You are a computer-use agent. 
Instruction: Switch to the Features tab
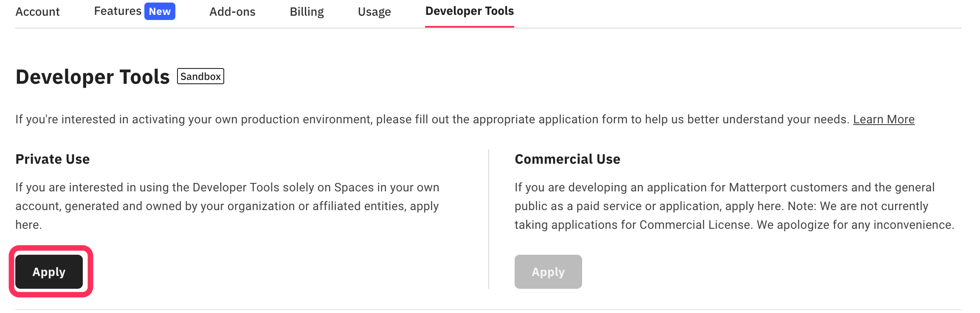click(118, 11)
